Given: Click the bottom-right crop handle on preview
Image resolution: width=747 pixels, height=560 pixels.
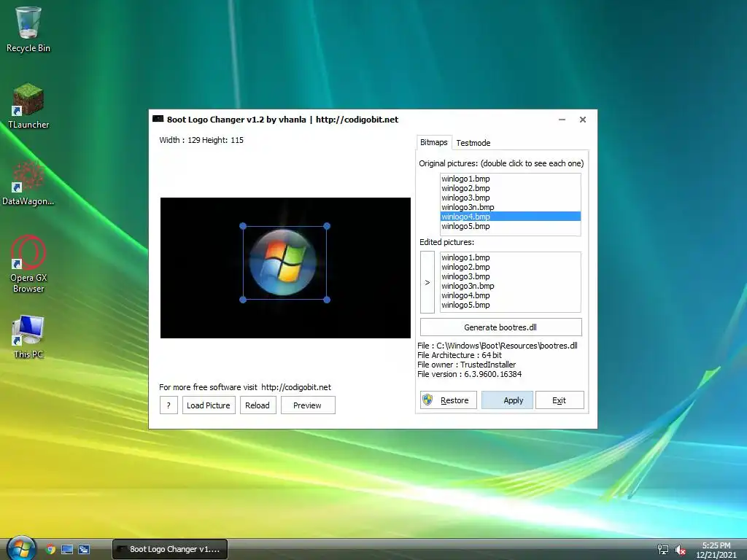Looking at the screenshot, I should coord(327,300).
